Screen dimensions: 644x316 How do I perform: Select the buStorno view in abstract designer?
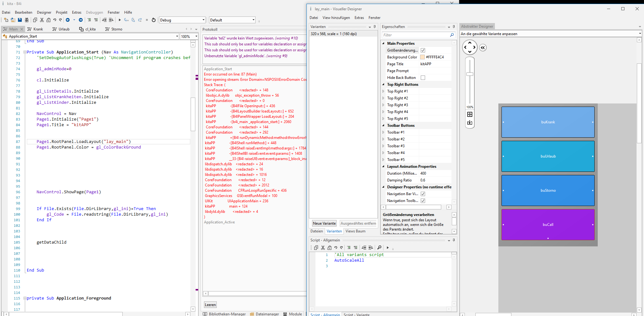coord(548,190)
